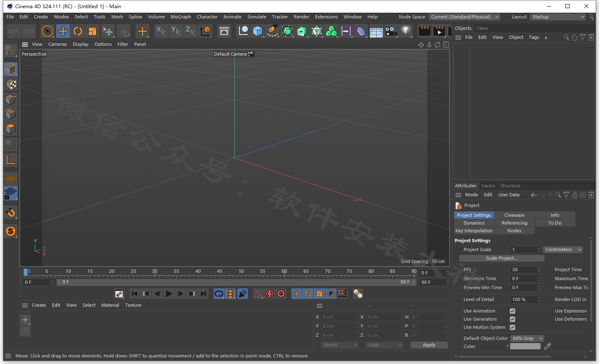
Task: Click the Undo arrow icon
Action: pyautogui.click(x=14, y=31)
